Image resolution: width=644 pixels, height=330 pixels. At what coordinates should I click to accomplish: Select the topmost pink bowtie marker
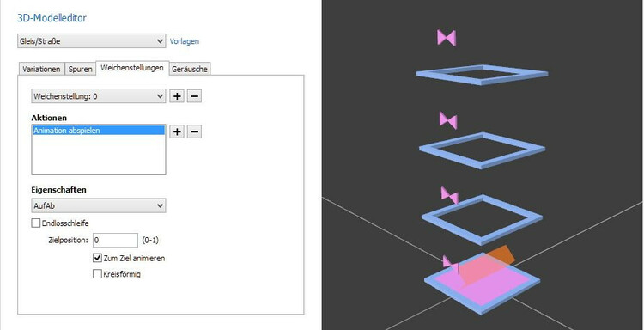[447, 38]
